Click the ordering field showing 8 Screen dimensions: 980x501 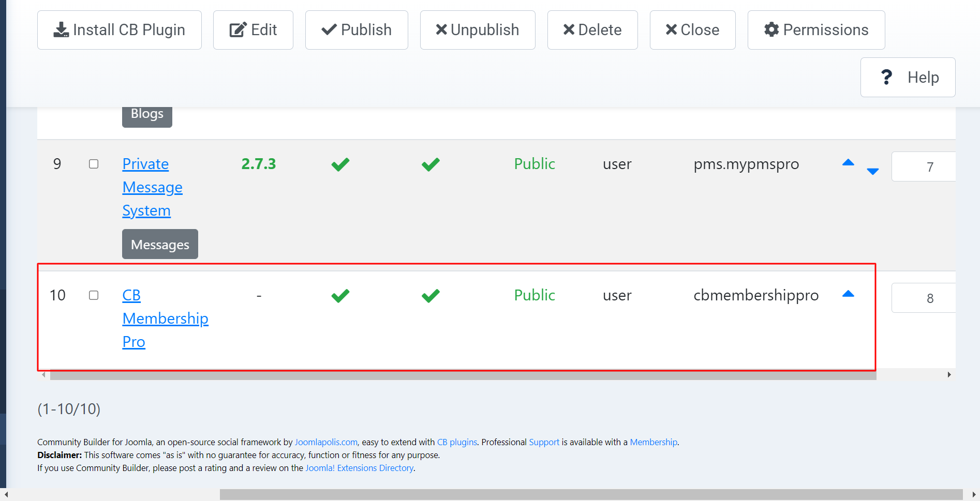tap(924, 298)
